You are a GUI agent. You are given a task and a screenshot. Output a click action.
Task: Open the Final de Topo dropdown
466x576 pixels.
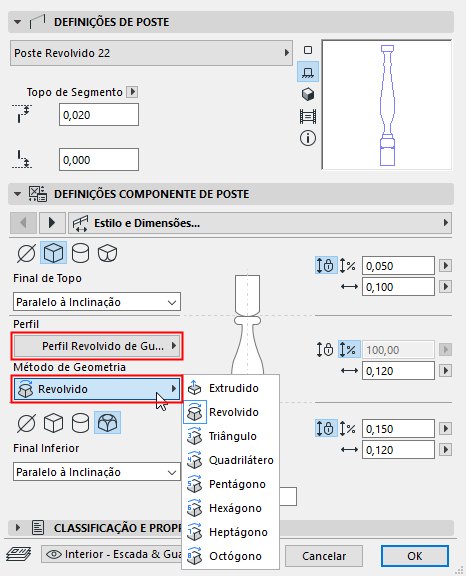97,302
